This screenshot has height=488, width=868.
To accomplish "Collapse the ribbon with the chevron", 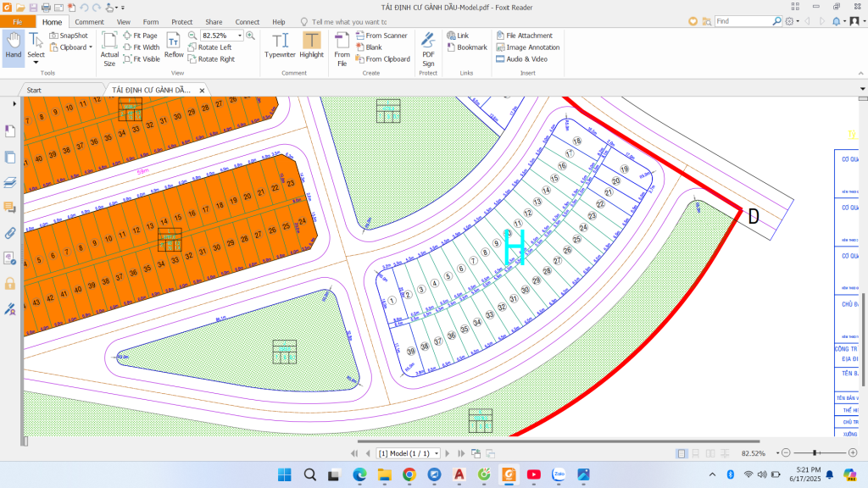I will 861,73.
